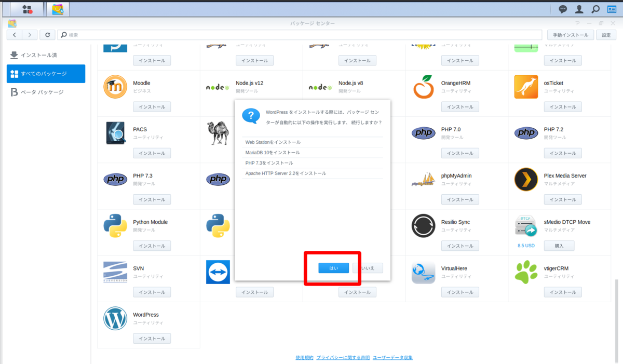Click the Python Module package icon
623x364 pixels.
tap(115, 226)
